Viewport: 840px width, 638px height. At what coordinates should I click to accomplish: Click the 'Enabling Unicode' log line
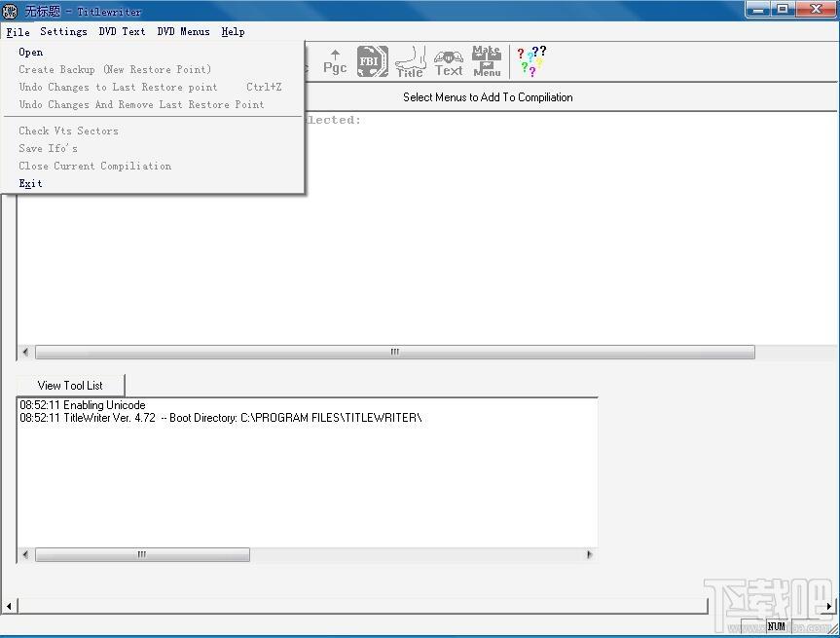pyautogui.click(x=83, y=405)
